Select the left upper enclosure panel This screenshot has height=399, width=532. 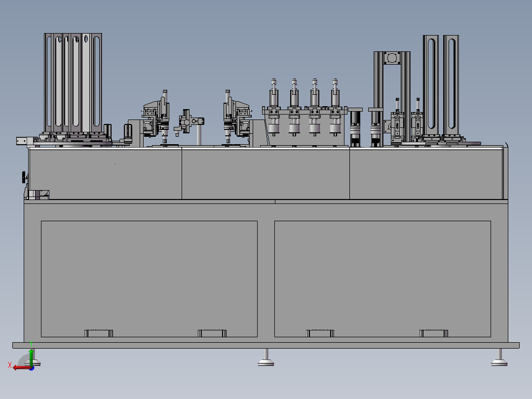tap(106, 174)
